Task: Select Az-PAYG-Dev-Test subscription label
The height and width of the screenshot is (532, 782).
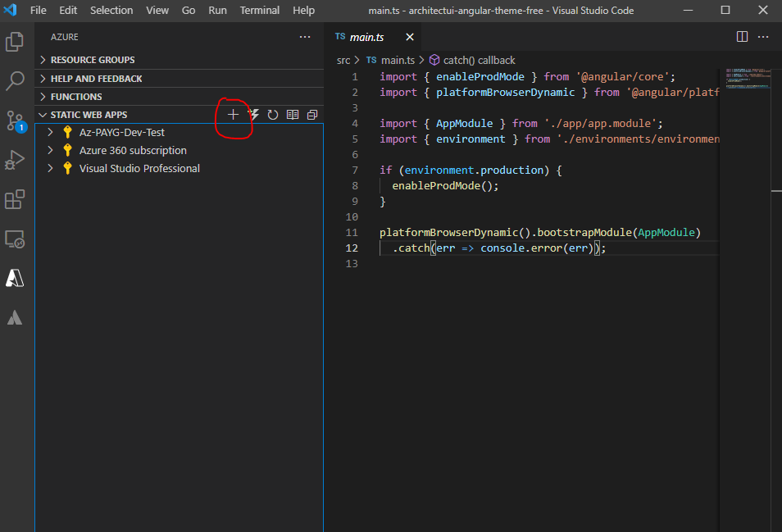Action: [x=121, y=132]
